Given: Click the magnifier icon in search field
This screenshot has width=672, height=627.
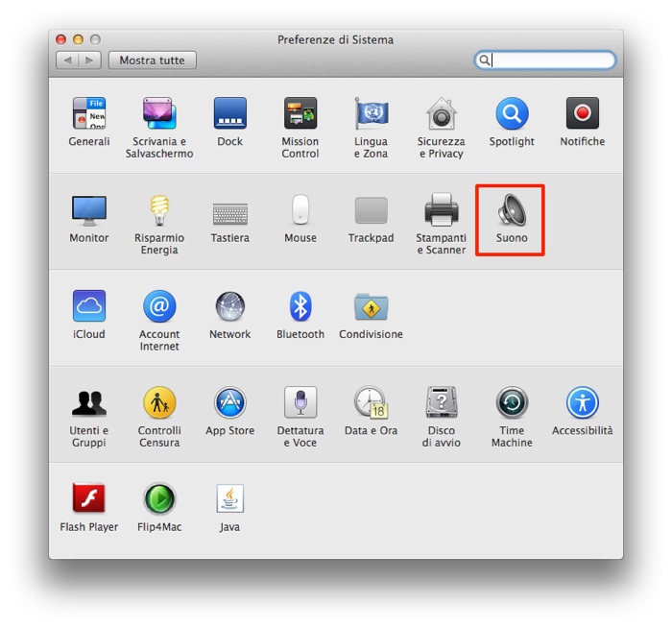Looking at the screenshot, I should 484,60.
